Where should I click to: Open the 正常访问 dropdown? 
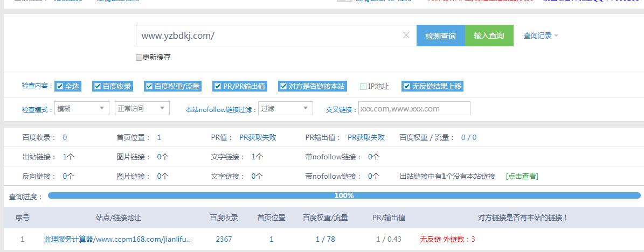click(142, 109)
